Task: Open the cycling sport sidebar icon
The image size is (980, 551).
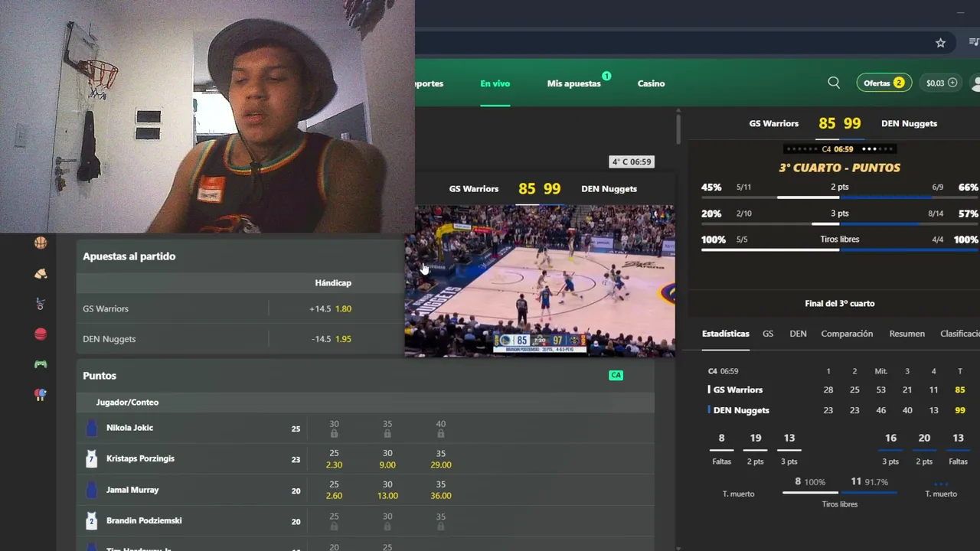Action: coord(41,304)
